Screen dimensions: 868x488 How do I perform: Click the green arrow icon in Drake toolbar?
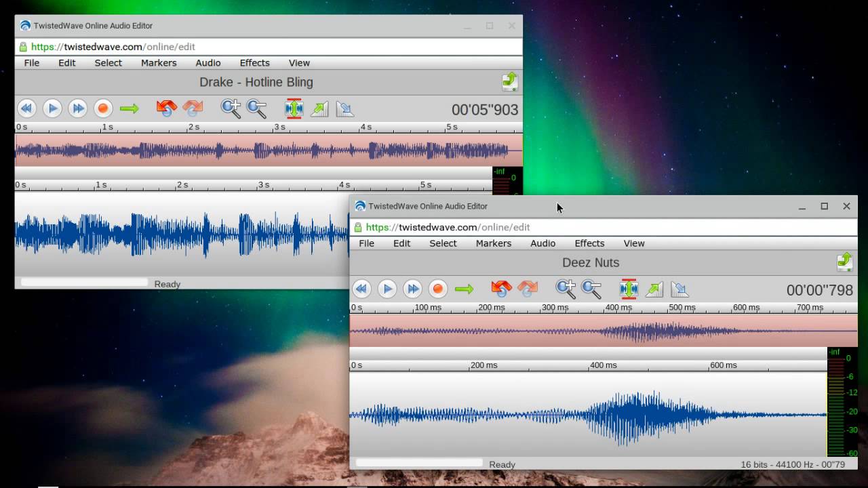coord(129,108)
